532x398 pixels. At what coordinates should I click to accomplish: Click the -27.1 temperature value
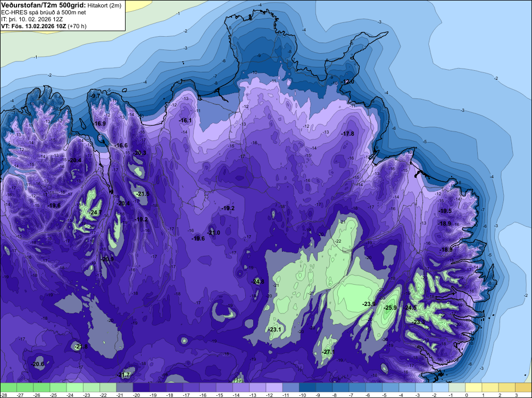tap(328, 352)
